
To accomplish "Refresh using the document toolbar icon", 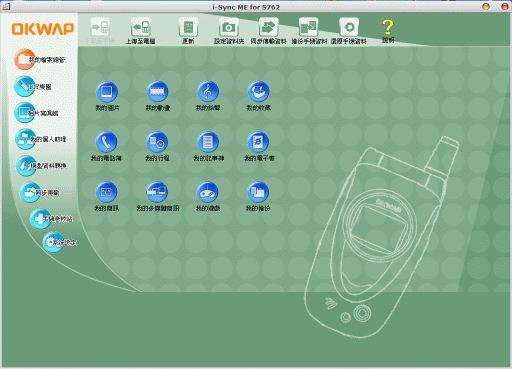I will click(x=188, y=28).
